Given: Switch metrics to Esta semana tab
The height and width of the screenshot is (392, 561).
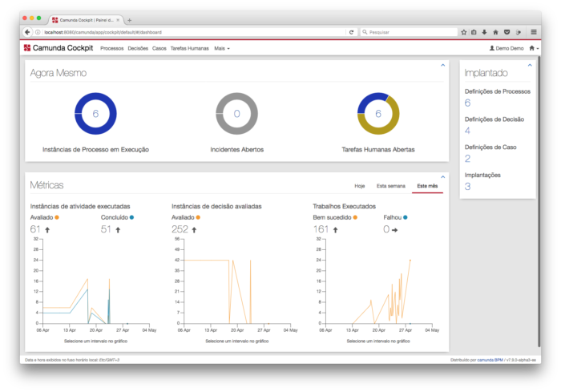Looking at the screenshot, I should point(391,186).
